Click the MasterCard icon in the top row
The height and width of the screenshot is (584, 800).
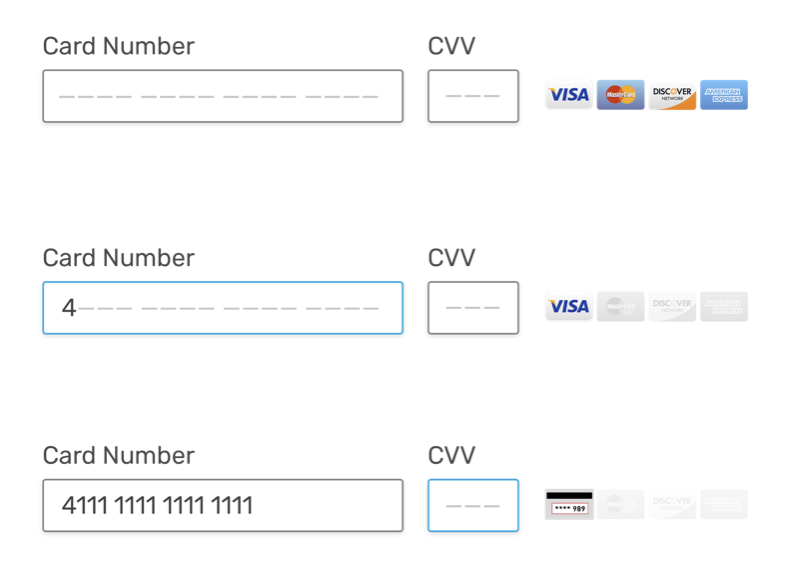[x=620, y=95]
